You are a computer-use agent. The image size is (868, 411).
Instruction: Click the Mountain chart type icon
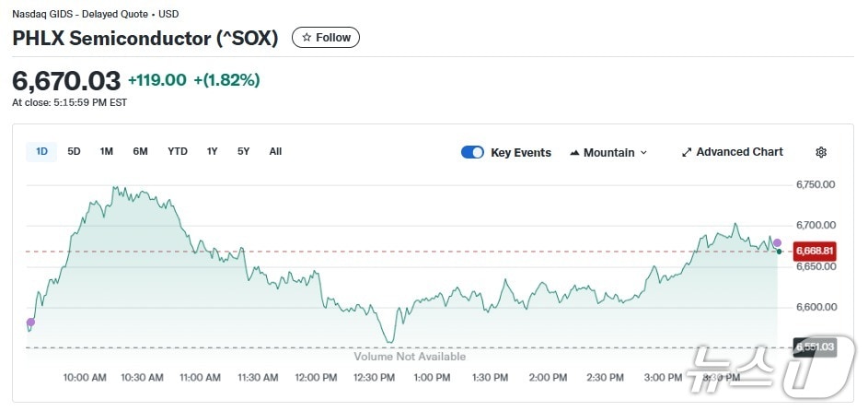click(574, 153)
